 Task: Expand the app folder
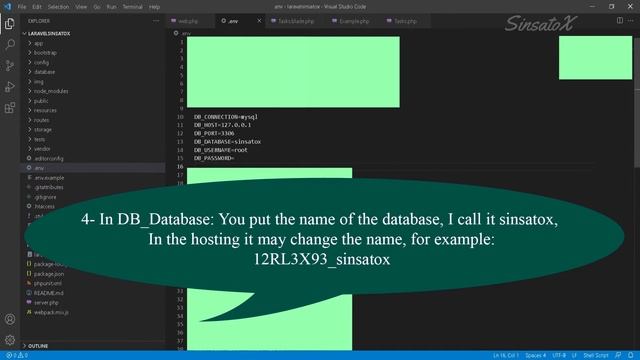point(38,43)
